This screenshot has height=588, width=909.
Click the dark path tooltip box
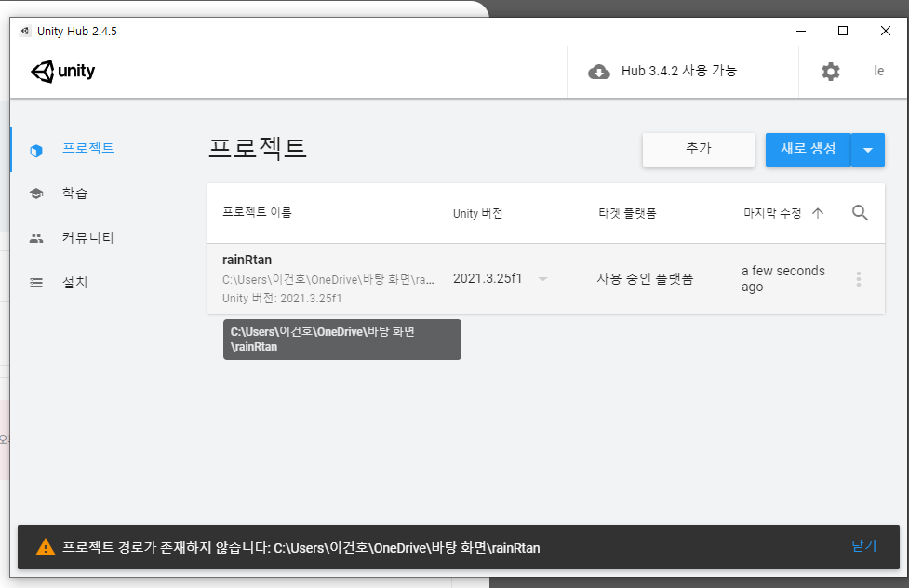[x=342, y=340]
